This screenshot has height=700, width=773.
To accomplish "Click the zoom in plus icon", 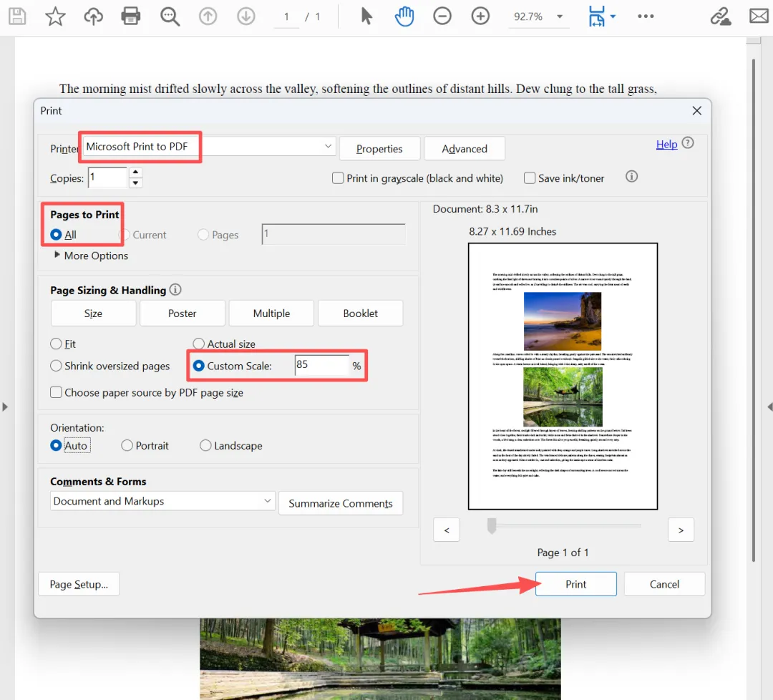I will pos(480,16).
